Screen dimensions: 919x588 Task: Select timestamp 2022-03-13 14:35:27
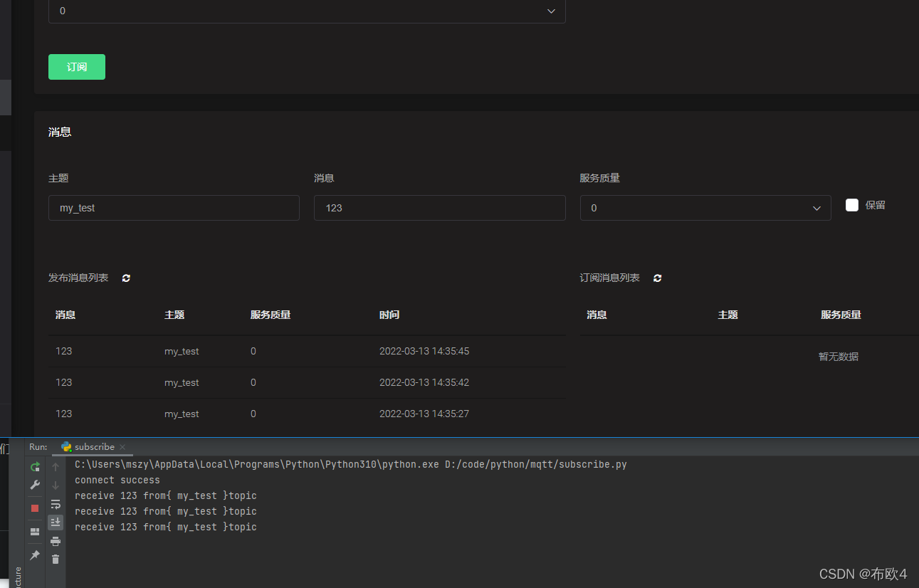click(x=424, y=414)
